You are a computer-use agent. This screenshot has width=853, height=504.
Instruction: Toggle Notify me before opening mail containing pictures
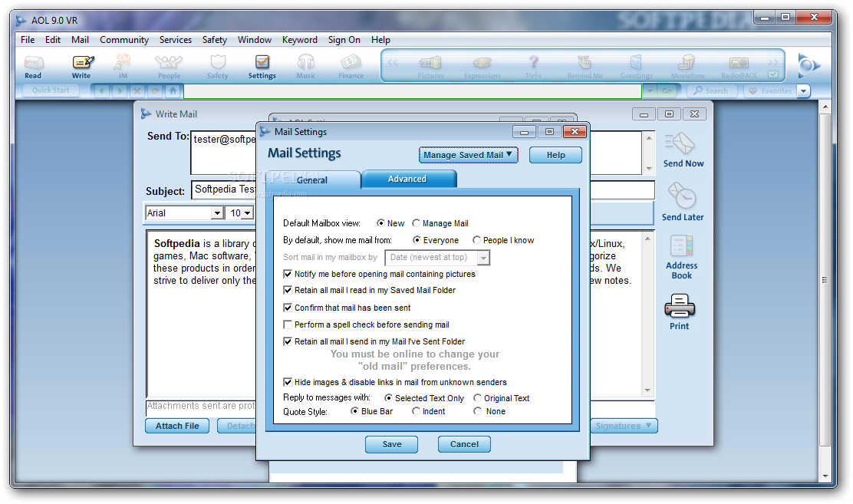click(x=288, y=274)
